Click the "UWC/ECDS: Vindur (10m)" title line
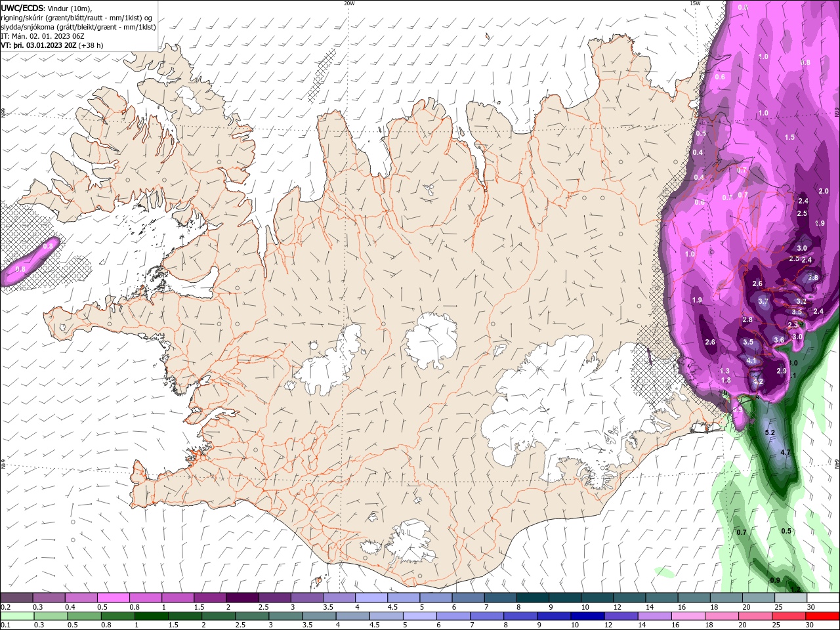Viewport: 840px width, 630px height. [47, 8]
